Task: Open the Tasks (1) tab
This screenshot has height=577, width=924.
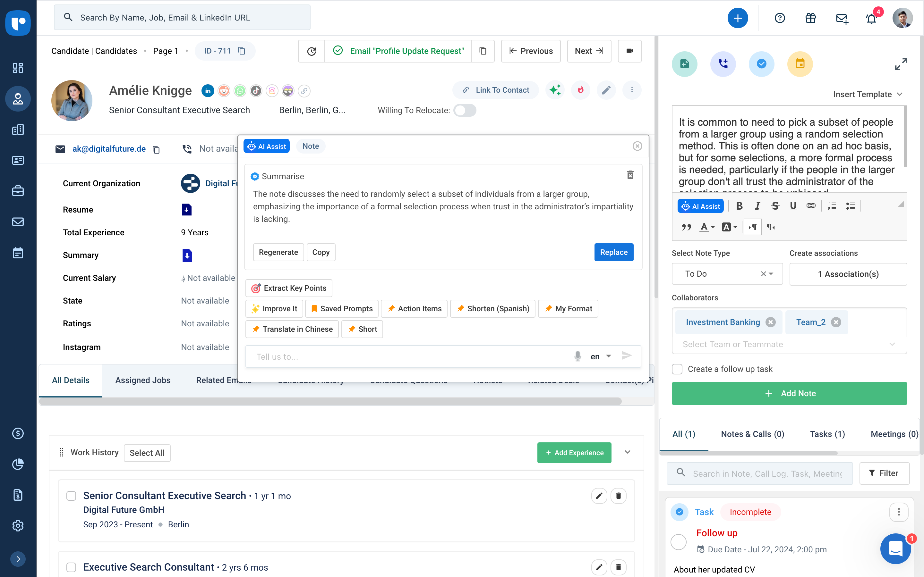Action: click(827, 434)
